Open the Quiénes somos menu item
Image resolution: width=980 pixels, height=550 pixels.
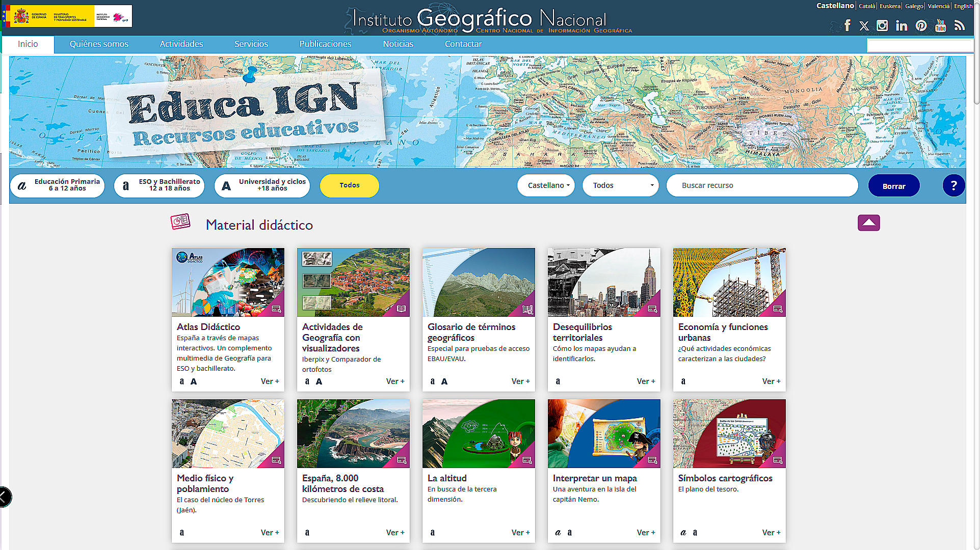pos(99,44)
